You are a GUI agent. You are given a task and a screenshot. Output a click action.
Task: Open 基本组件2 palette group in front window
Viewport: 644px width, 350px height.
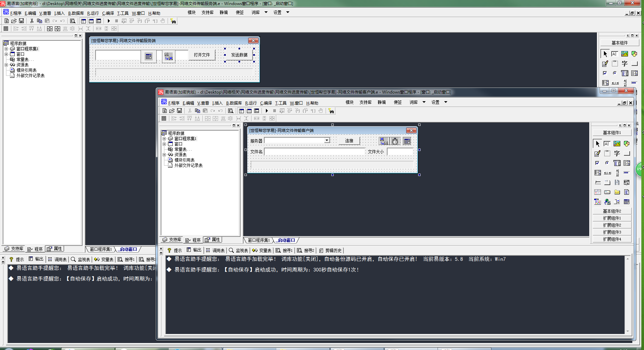point(612,211)
